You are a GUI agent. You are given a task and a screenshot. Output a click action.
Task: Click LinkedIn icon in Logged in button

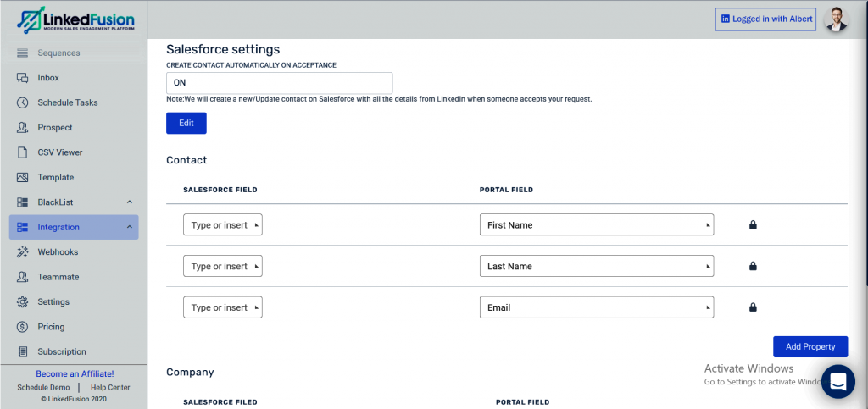tap(726, 19)
